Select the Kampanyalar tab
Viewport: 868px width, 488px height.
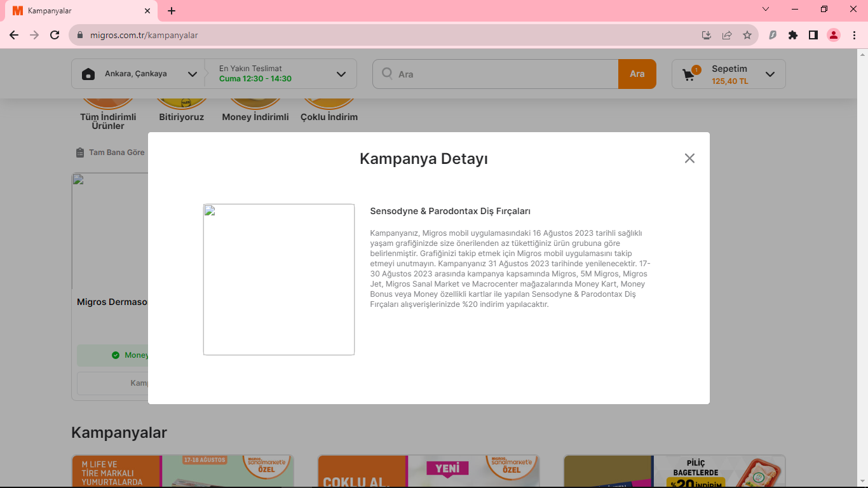tap(81, 11)
